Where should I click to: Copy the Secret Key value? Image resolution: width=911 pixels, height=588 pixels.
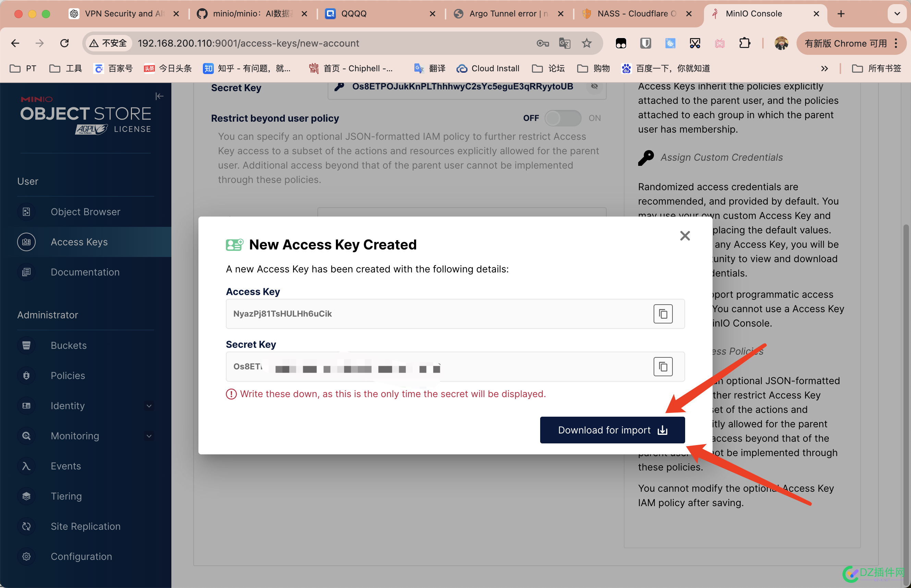(x=663, y=366)
